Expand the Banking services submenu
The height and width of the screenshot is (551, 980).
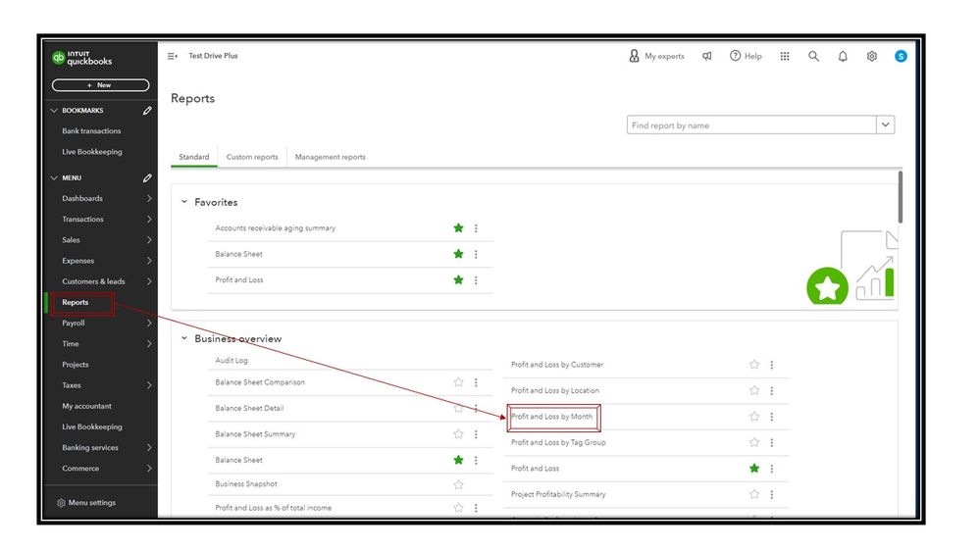click(x=149, y=448)
